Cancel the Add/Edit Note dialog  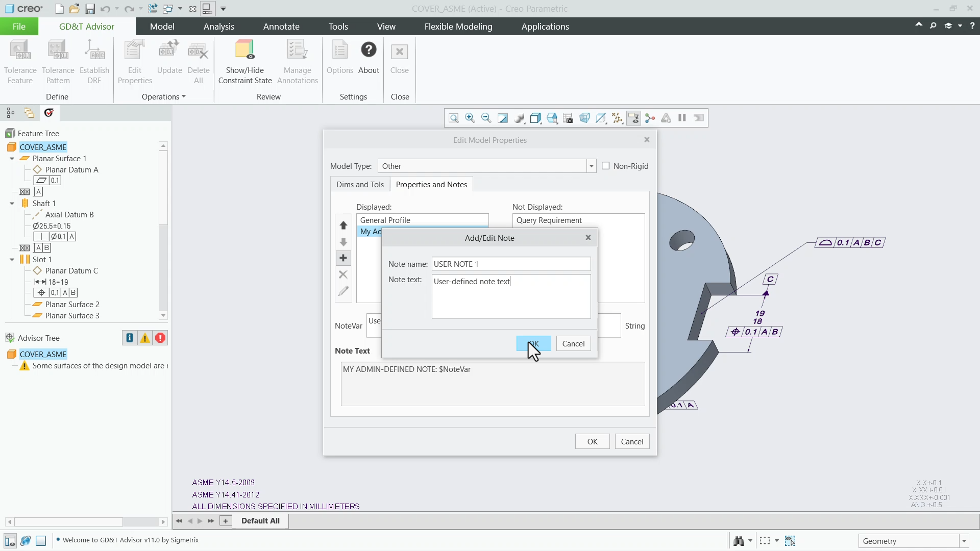573,344
